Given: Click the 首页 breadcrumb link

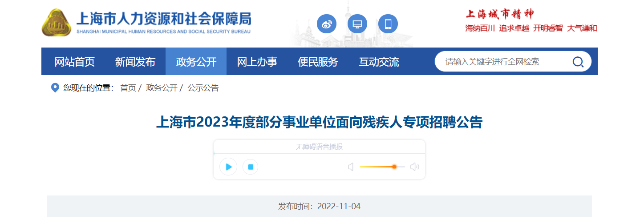Looking at the screenshot, I should [x=128, y=88].
